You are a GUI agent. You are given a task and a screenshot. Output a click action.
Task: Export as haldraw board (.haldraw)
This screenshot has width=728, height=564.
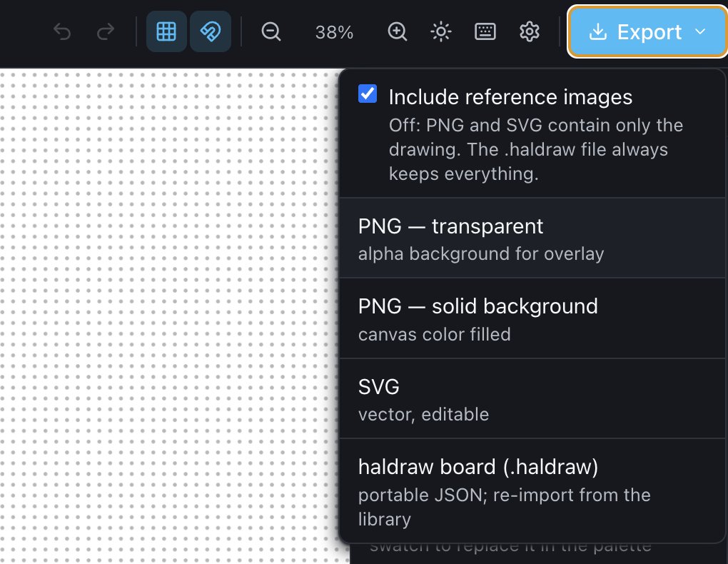[x=532, y=491]
